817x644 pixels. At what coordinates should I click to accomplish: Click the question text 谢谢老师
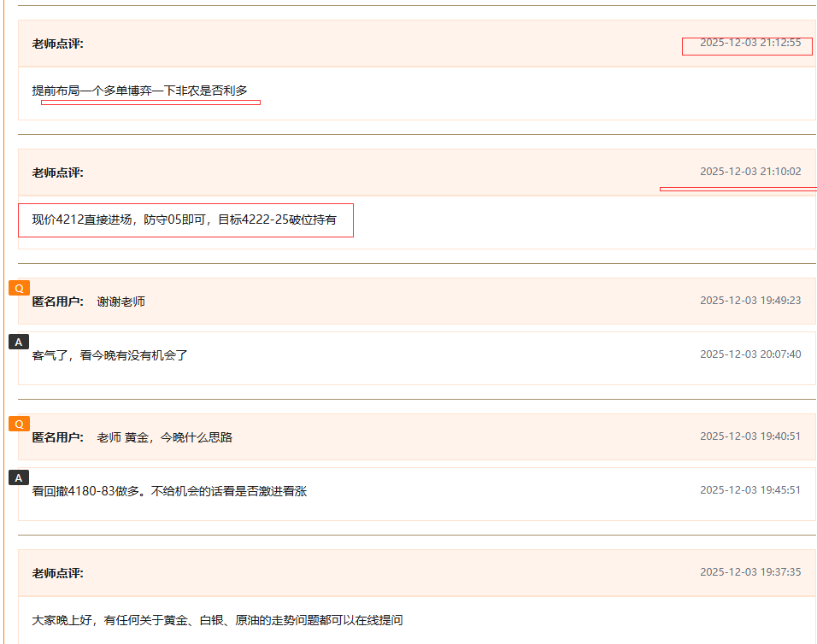click(120, 302)
